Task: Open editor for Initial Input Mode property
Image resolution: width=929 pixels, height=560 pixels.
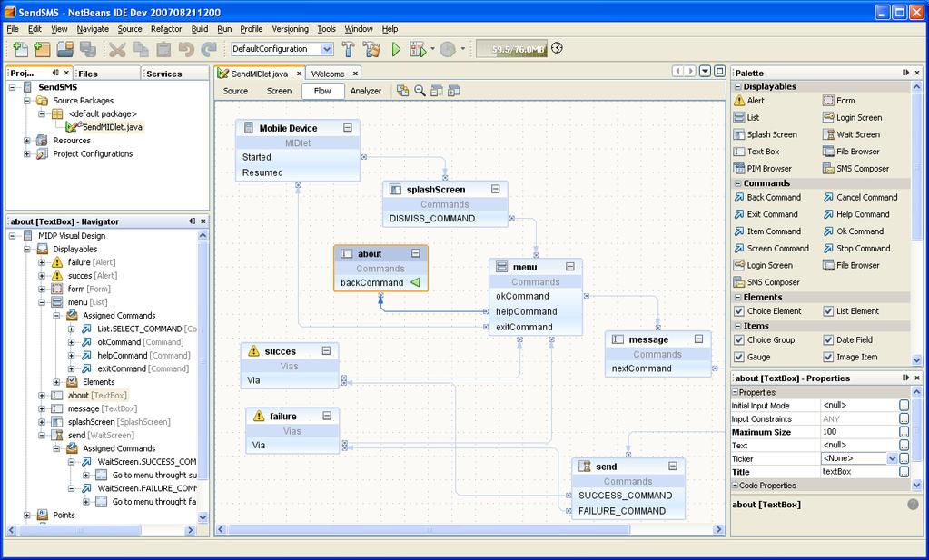Action: click(x=904, y=406)
